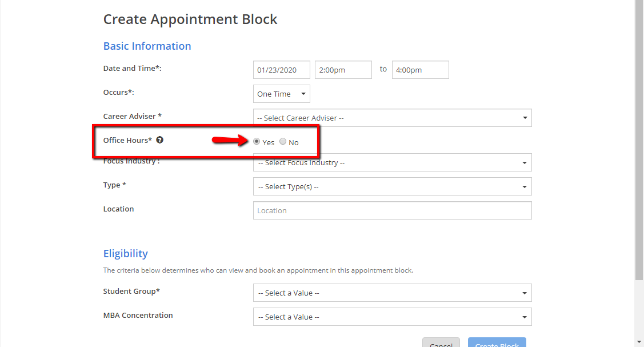
Task: Click the Office Hours help question-mark icon
Action: pos(160,140)
